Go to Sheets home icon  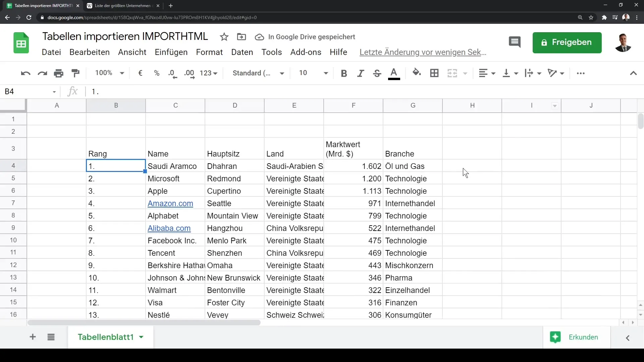click(x=21, y=43)
